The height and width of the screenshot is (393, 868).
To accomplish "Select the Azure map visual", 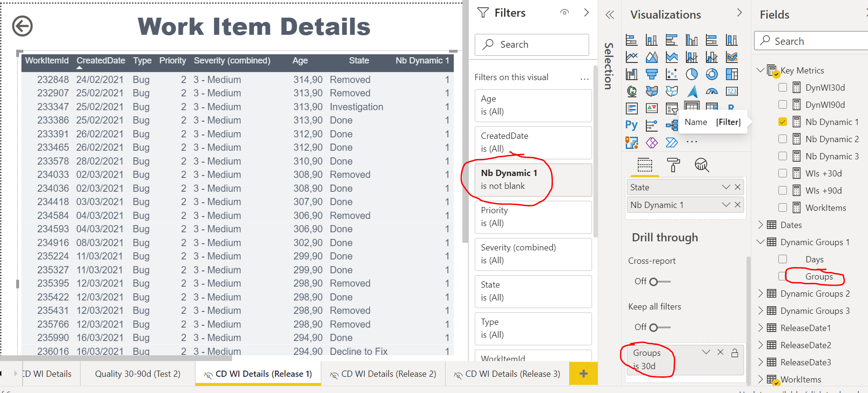I will (x=692, y=91).
